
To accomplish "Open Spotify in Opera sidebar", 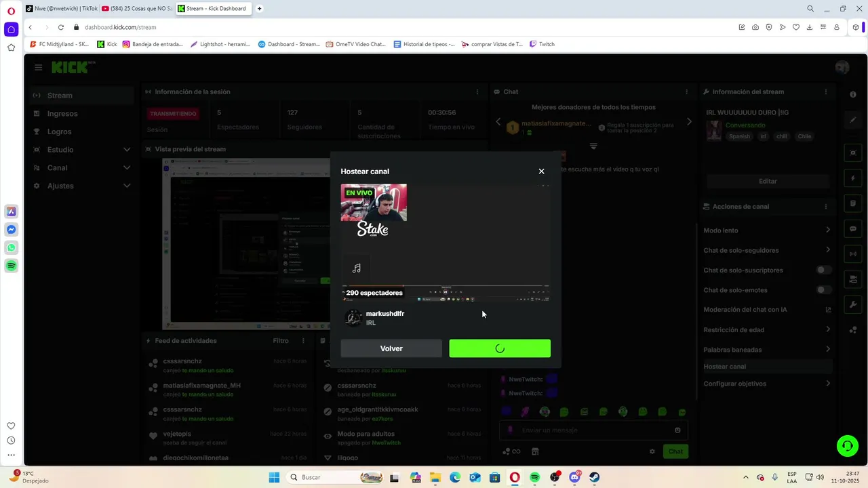I will click(12, 266).
